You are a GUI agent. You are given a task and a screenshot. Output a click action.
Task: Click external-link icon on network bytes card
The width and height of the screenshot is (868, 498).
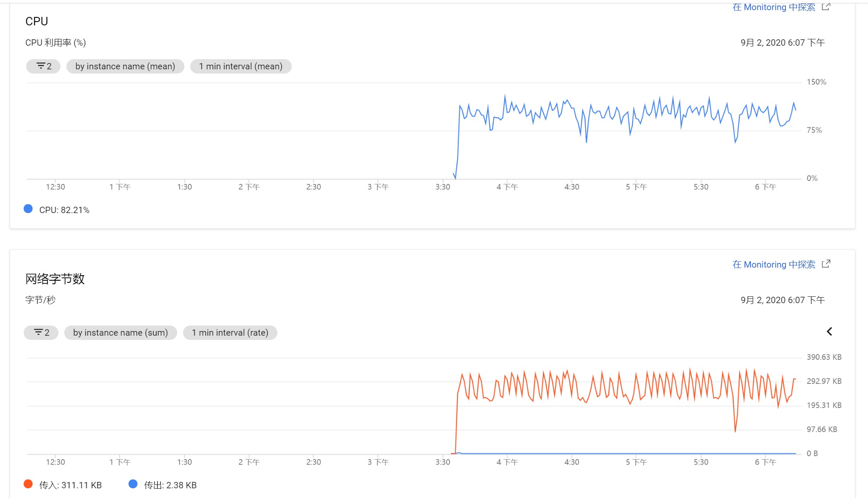(826, 264)
